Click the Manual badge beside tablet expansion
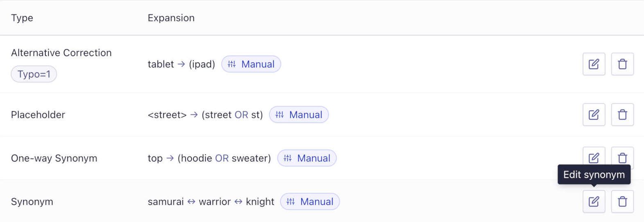The width and height of the screenshot is (644, 222). 251,64
